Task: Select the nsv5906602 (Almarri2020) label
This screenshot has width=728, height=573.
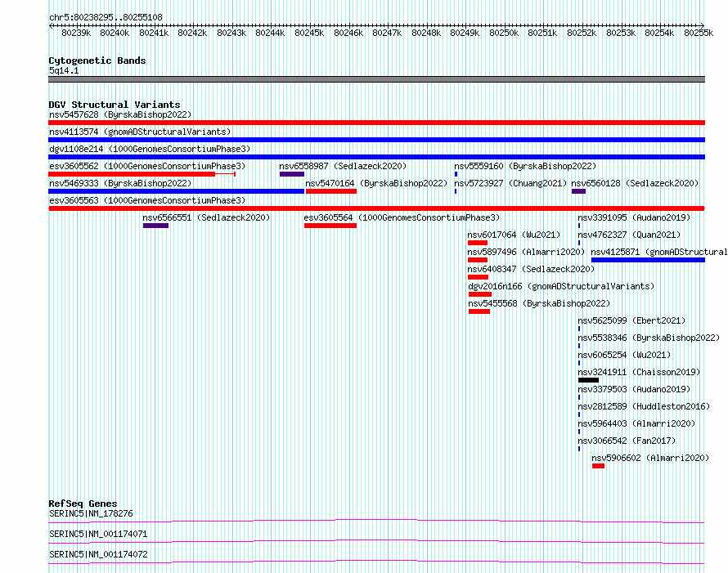Action: click(650, 458)
